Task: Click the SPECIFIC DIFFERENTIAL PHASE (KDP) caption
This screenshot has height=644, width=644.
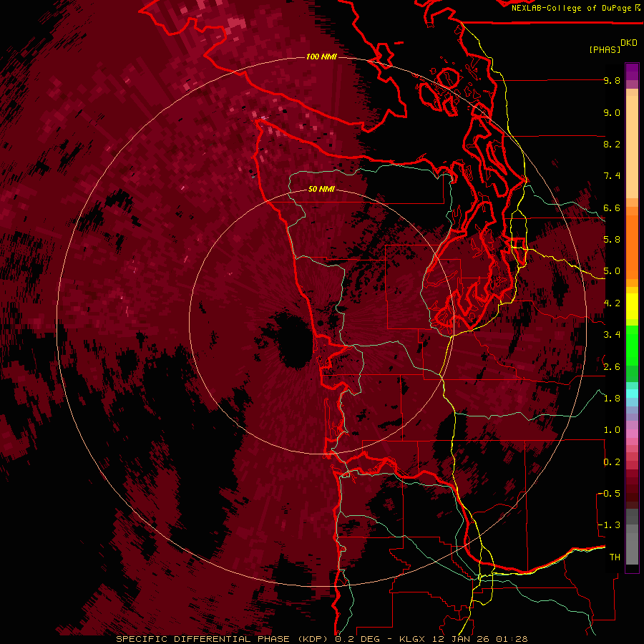Action: 224,639
